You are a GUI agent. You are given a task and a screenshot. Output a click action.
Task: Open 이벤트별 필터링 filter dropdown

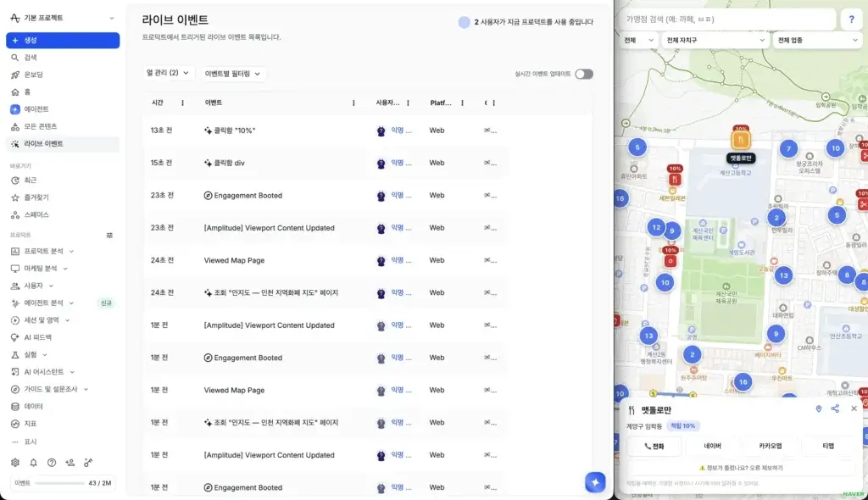pos(232,74)
